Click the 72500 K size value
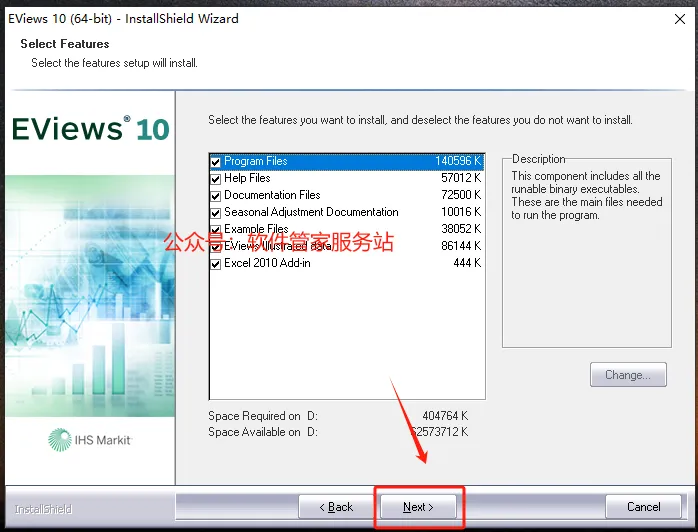This screenshot has width=698, height=532. click(x=461, y=195)
